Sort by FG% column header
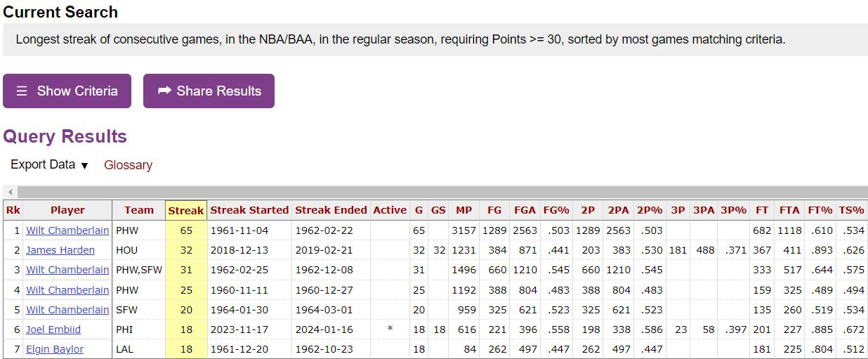The image size is (868, 359). pyautogui.click(x=556, y=210)
